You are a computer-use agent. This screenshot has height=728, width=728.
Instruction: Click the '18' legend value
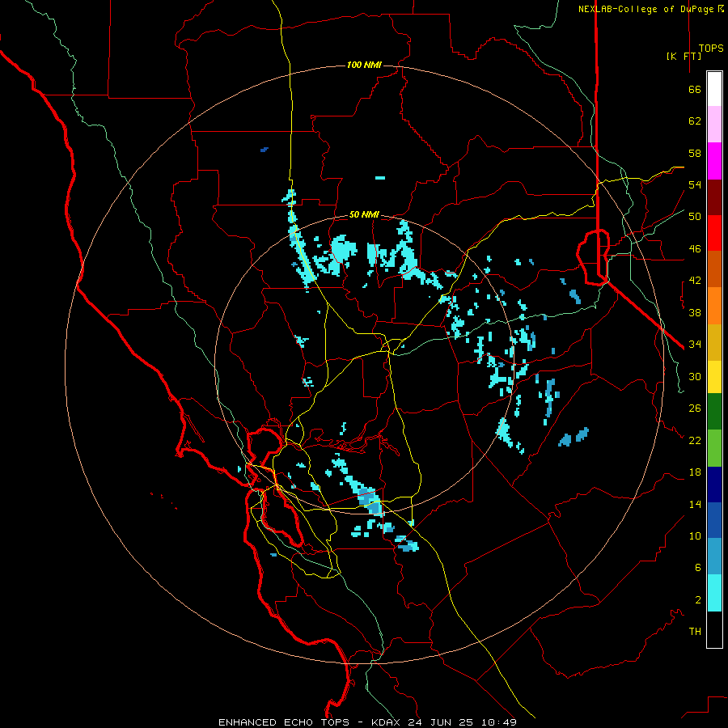tap(695, 472)
